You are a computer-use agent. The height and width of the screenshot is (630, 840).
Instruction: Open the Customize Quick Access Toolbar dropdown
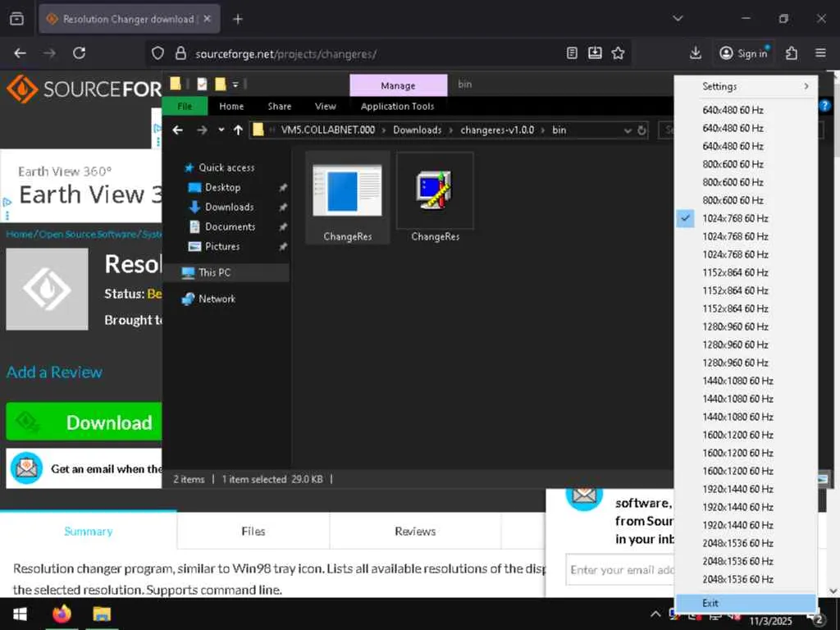pos(235,84)
